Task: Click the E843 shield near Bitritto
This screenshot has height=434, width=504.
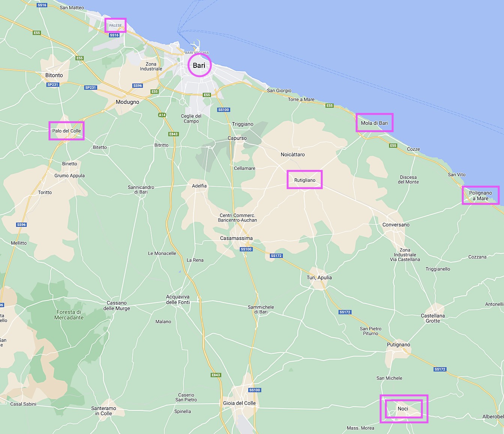Action: click(x=173, y=134)
